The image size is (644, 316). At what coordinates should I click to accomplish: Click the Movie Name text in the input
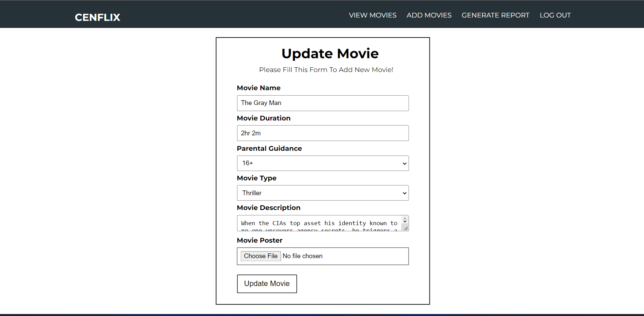click(261, 103)
